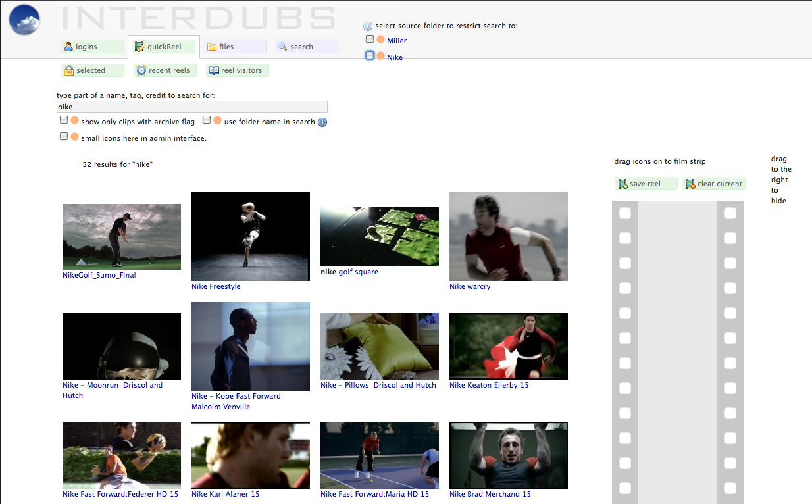Viewport: 812px width, 504px height.
Task: Select the Nike Kobe Fast Forward thumbnail
Action: pos(251,346)
